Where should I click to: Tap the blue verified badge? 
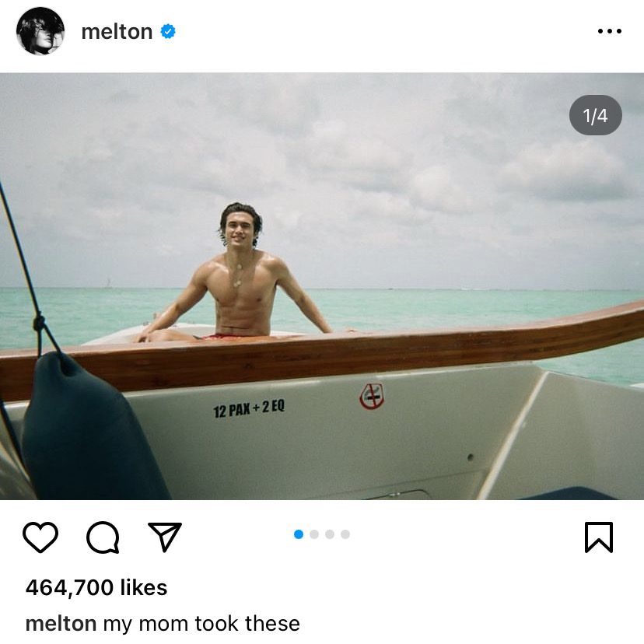click(168, 31)
